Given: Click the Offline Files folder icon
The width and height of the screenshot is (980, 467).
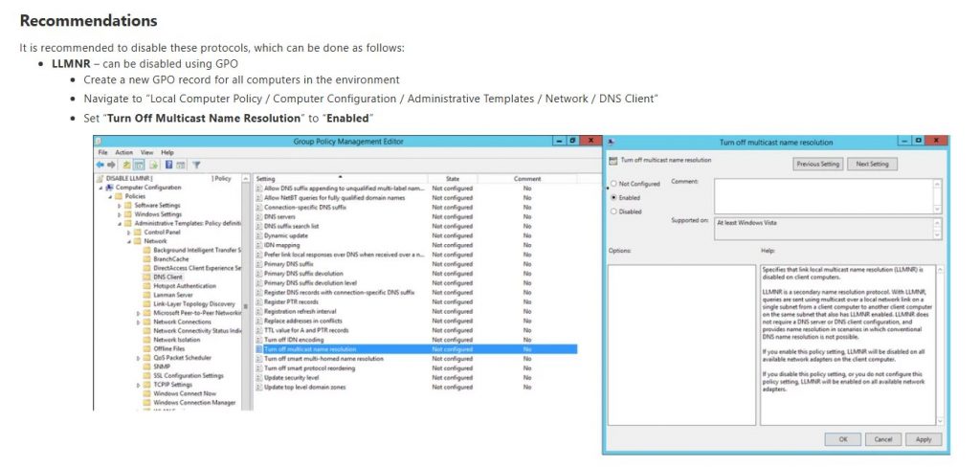Looking at the screenshot, I should pyautogui.click(x=147, y=348).
